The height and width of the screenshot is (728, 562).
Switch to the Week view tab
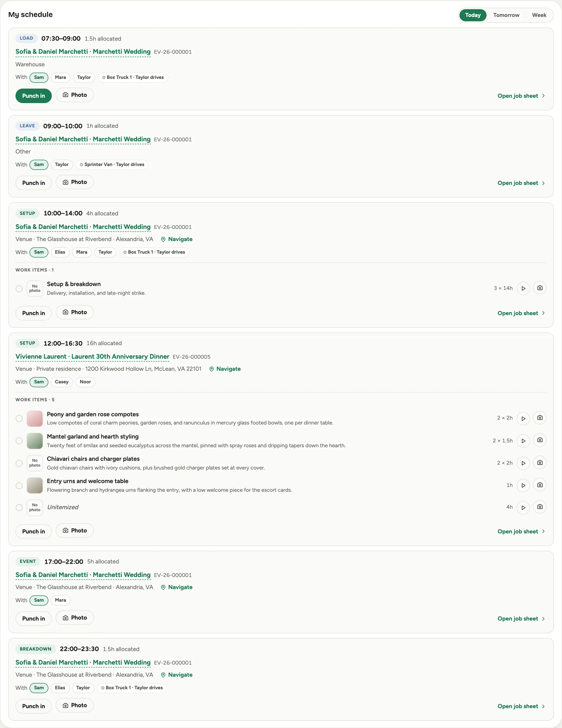tap(539, 15)
